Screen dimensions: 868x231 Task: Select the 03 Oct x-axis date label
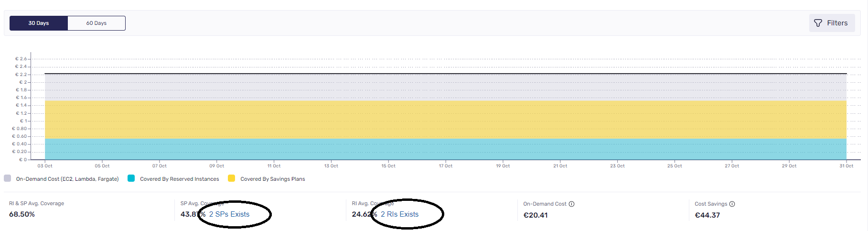[x=45, y=166]
